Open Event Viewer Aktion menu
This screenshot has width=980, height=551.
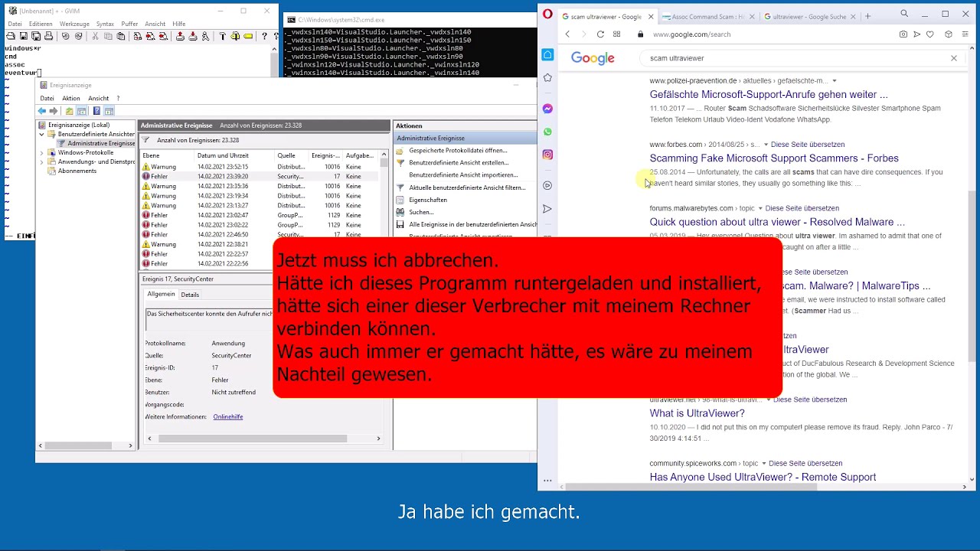(x=70, y=99)
